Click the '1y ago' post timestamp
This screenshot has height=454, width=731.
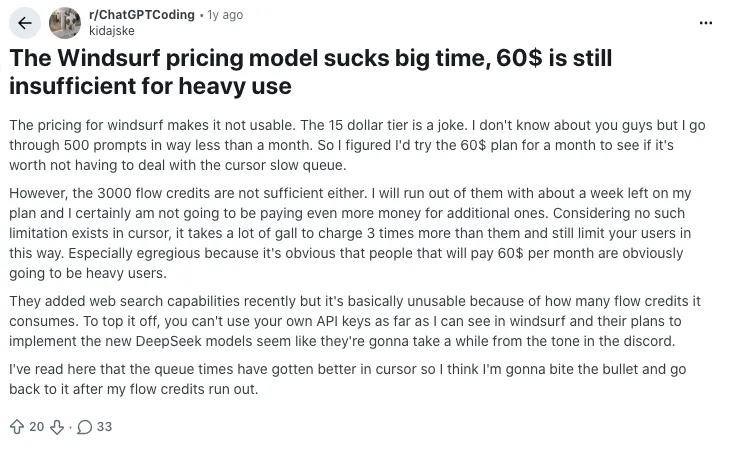click(x=225, y=15)
